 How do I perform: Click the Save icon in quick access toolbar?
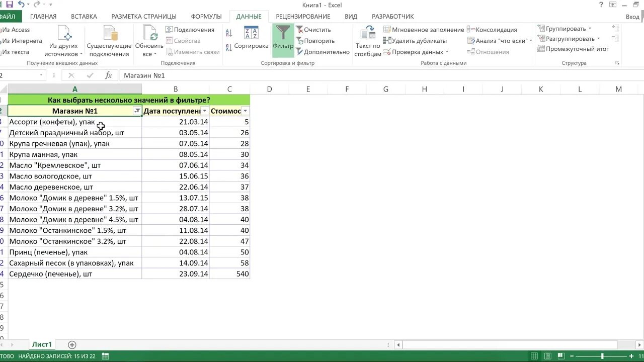point(9,5)
